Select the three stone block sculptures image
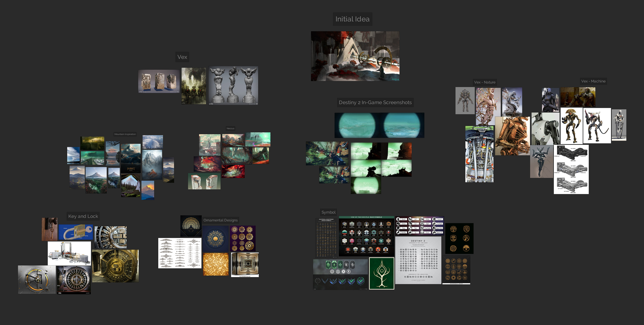644x325 pixels. coord(159,81)
